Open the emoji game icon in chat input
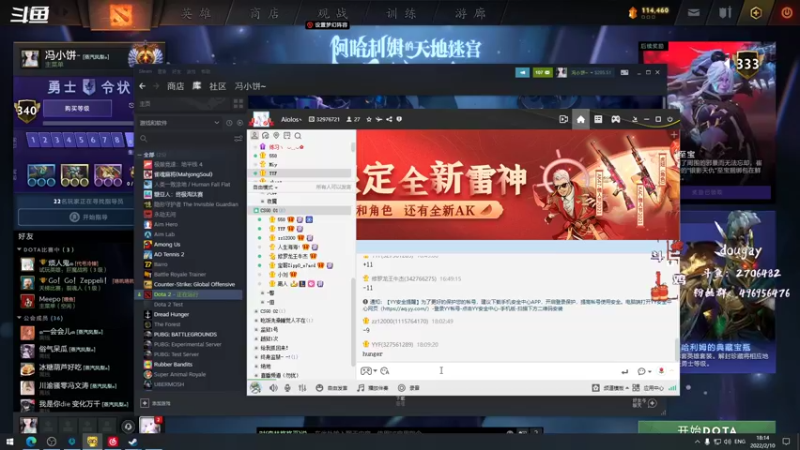 coord(366,371)
